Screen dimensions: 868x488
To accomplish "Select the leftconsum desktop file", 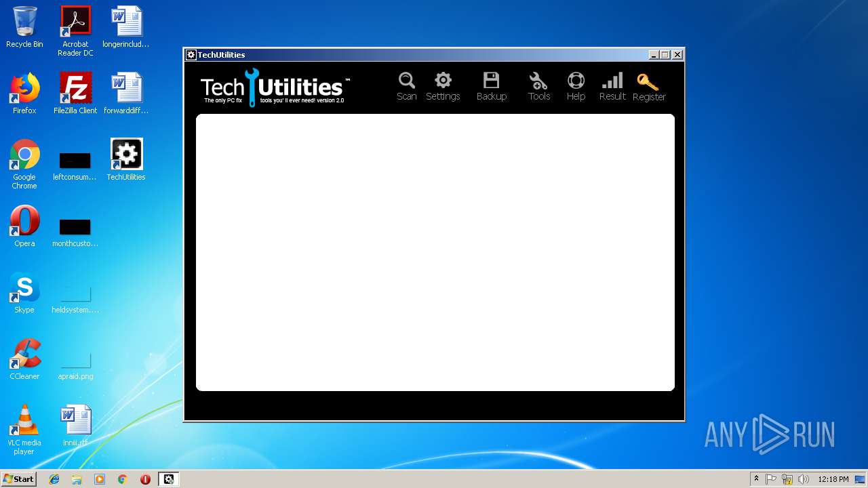I will pyautogui.click(x=75, y=166).
